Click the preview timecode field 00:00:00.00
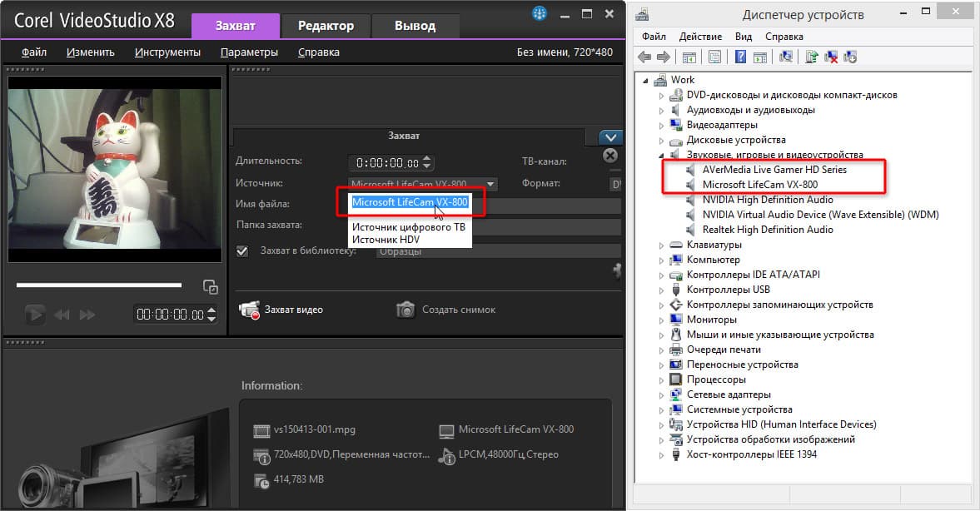The width and height of the screenshot is (980, 511). coord(176,315)
